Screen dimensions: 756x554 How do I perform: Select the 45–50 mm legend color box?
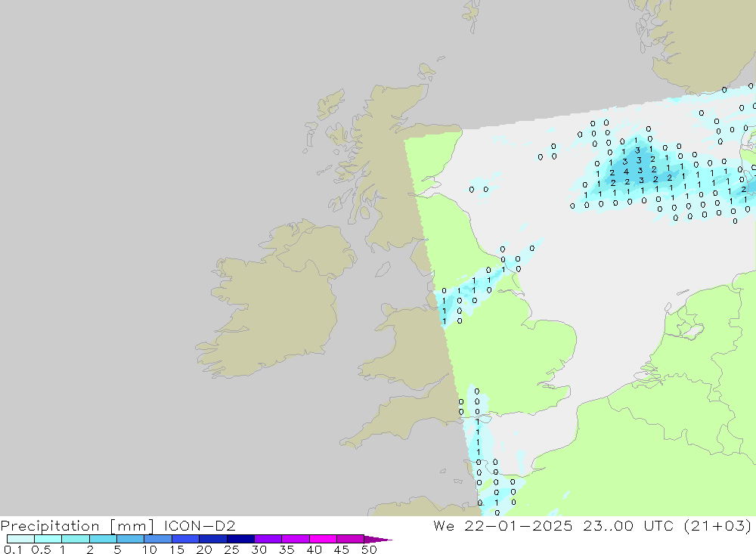pyautogui.click(x=351, y=539)
